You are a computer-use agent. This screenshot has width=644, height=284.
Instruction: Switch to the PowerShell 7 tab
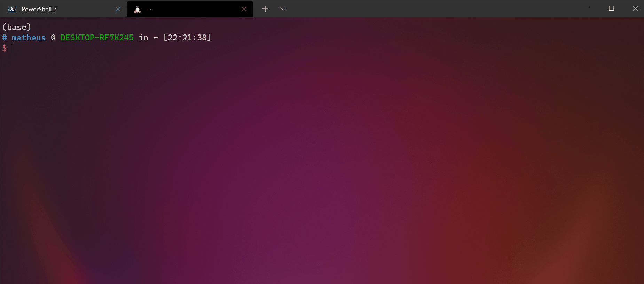coord(63,9)
